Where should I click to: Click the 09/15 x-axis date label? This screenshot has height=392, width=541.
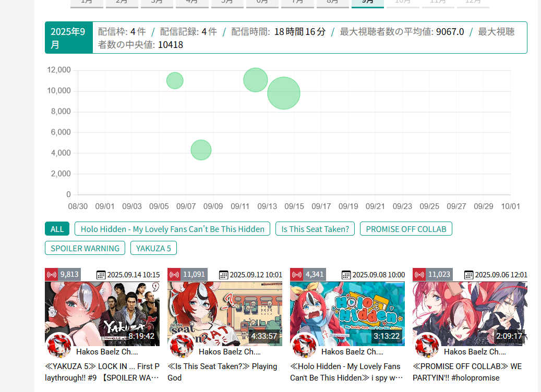click(294, 206)
